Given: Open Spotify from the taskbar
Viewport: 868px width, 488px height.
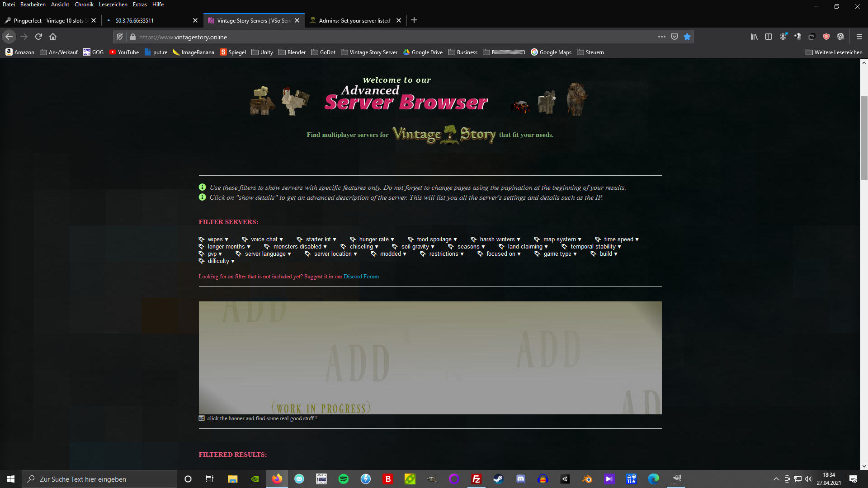Looking at the screenshot, I should (x=344, y=479).
